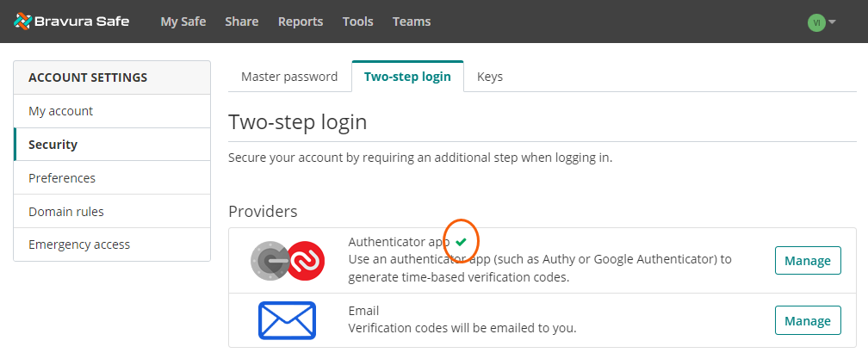Click the green enabled checkmark icon

pyautogui.click(x=461, y=242)
